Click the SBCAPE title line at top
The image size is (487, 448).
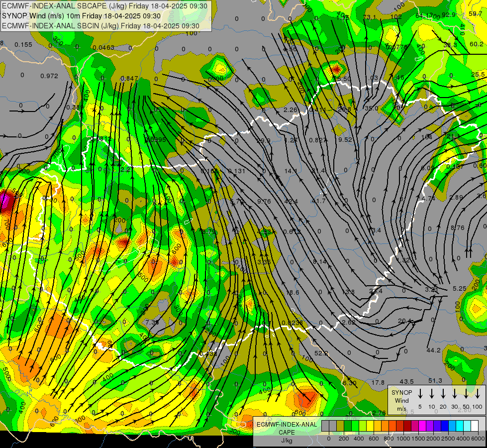104,5
